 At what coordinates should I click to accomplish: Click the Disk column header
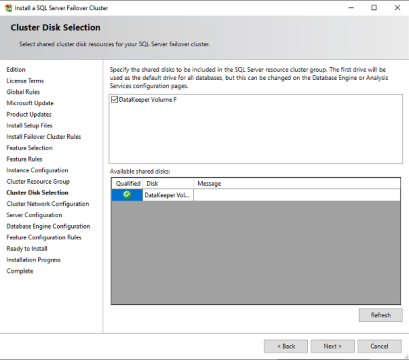pos(168,183)
